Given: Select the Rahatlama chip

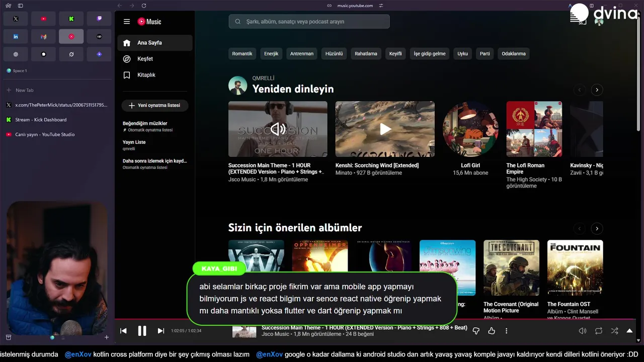Looking at the screenshot, I should point(366,54).
